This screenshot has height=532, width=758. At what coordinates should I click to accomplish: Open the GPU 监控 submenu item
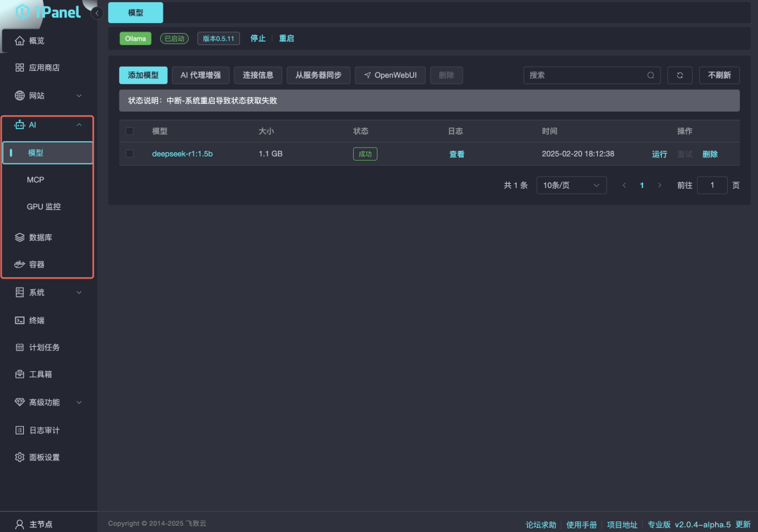[x=44, y=207]
